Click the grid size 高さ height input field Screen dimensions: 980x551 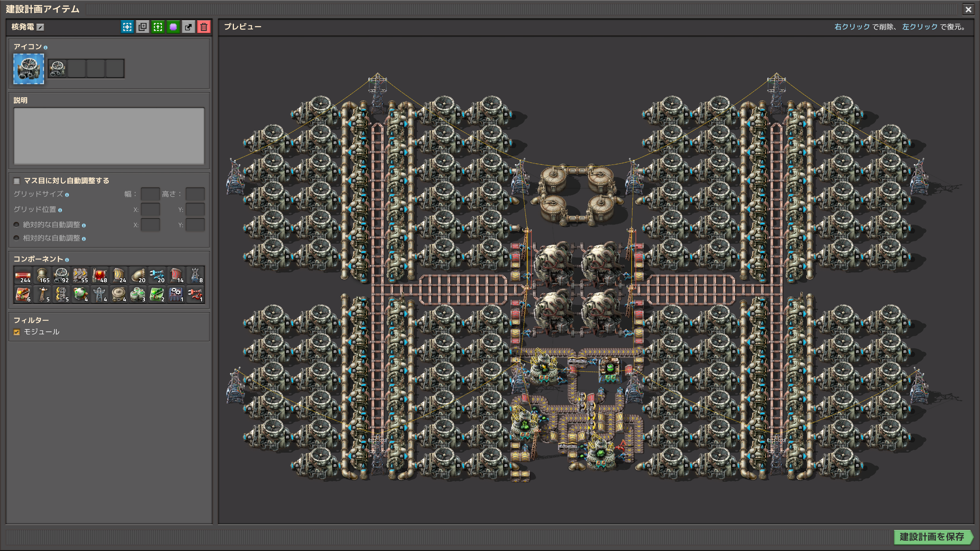[195, 194]
